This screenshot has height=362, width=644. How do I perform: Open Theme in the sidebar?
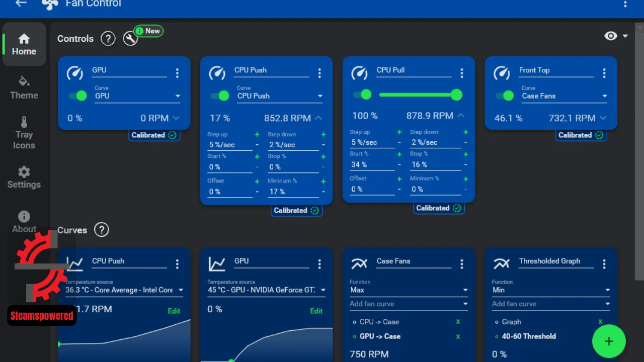(x=24, y=88)
